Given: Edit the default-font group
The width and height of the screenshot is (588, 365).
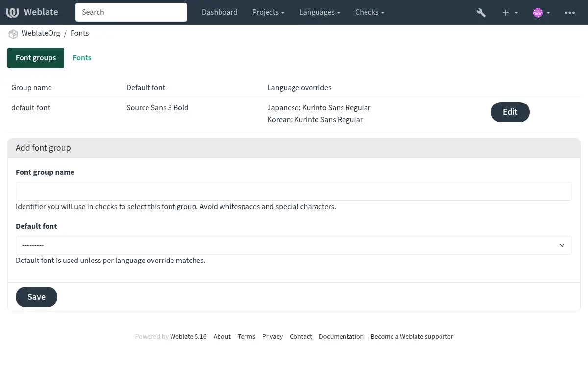Looking at the screenshot, I should point(510,112).
